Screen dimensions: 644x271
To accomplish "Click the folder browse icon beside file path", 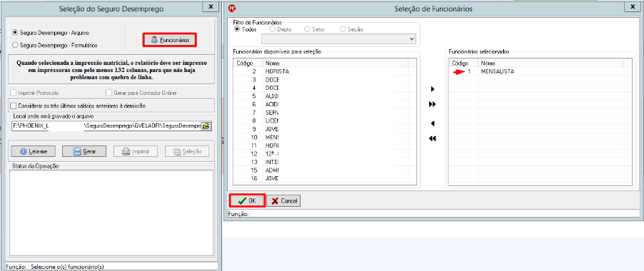I will pyautogui.click(x=206, y=126).
